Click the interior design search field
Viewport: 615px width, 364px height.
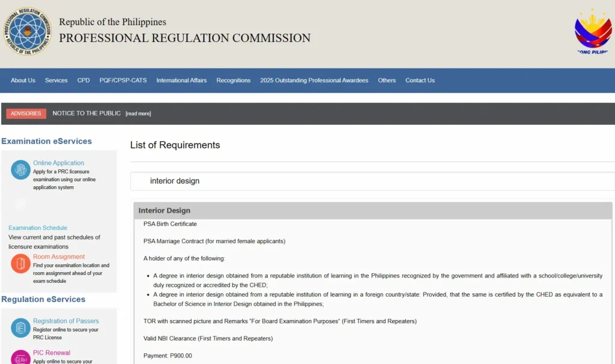click(x=372, y=181)
